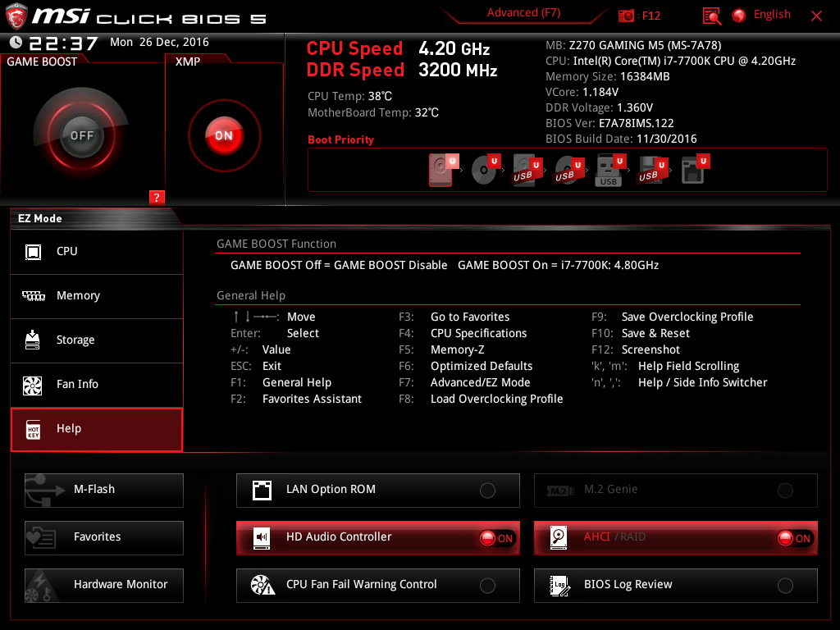
Task: Open Hardware Monitor
Action: pos(104,586)
